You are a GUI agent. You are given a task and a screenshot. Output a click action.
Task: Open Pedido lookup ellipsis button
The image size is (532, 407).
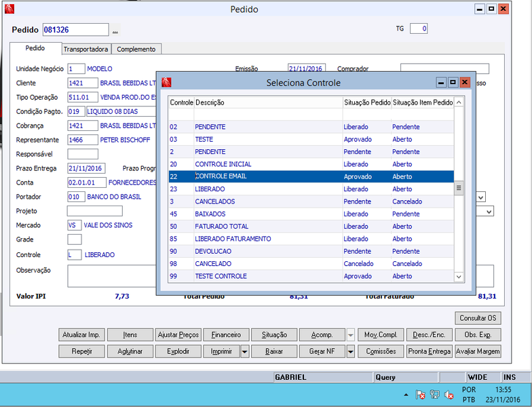[x=115, y=31]
